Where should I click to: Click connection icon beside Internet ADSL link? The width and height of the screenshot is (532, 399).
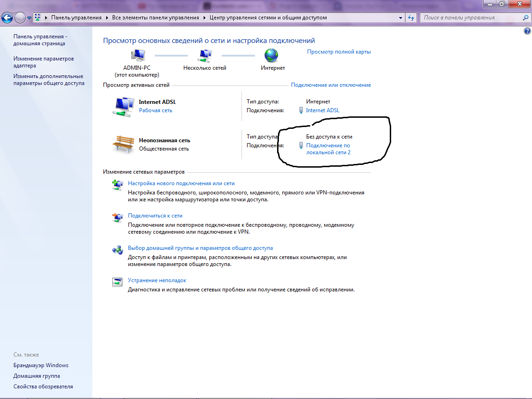tap(301, 110)
